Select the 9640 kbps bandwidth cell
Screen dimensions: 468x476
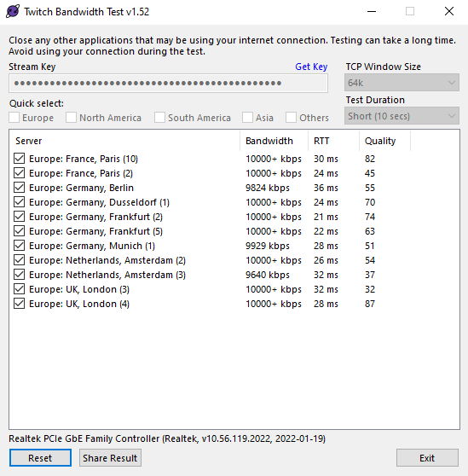267,275
